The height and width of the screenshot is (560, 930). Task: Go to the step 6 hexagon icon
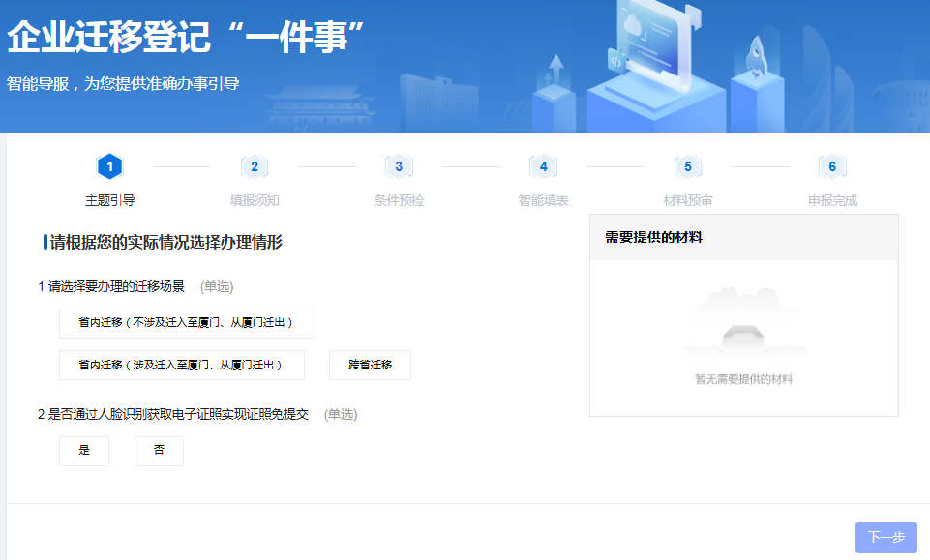click(832, 166)
